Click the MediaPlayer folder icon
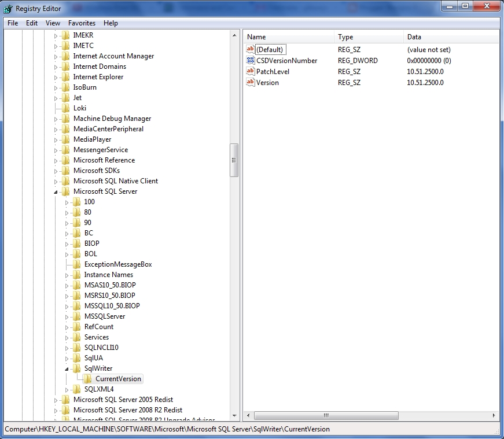 pyautogui.click(x=65, y=139)
